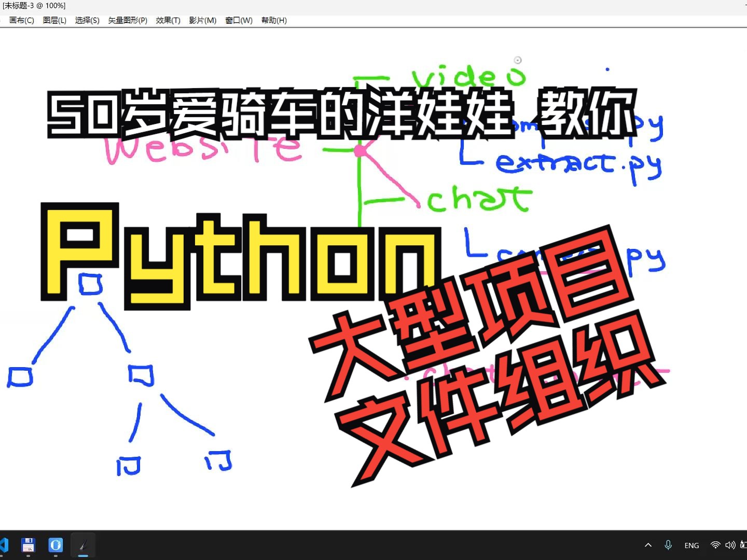Open the 矢量图形(P) menu
The height and width of the screenshot is (560, 747).
coord(128,20)
